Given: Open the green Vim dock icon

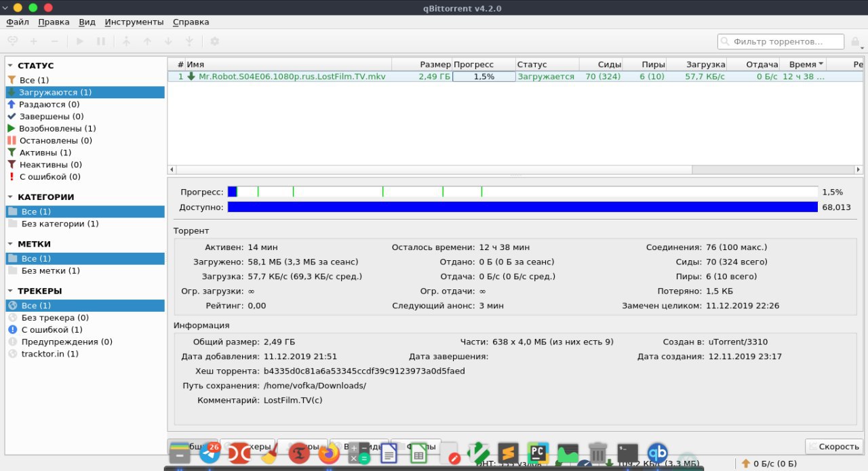Looking at the screenshot, I should [x=479, y=453].
